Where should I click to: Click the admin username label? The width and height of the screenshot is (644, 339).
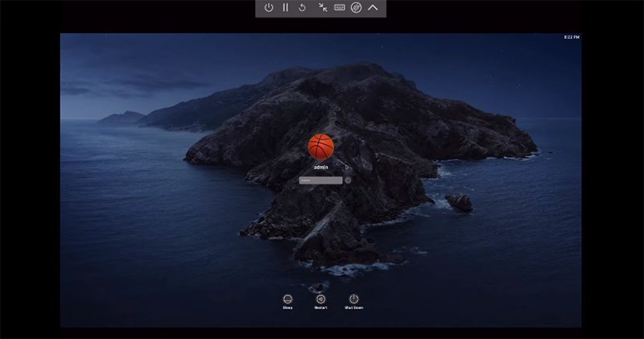320,168
